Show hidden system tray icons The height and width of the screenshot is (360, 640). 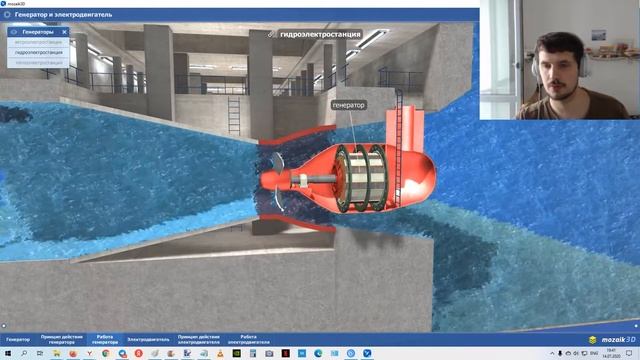[552, 353]
